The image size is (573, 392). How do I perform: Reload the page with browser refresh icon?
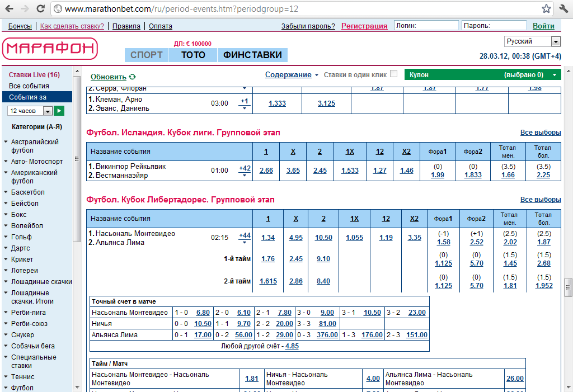tap(40, 9)
